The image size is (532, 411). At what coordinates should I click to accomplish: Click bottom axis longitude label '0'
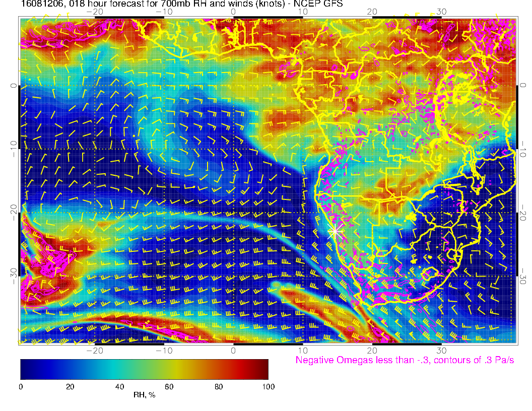tap(233, 351)
